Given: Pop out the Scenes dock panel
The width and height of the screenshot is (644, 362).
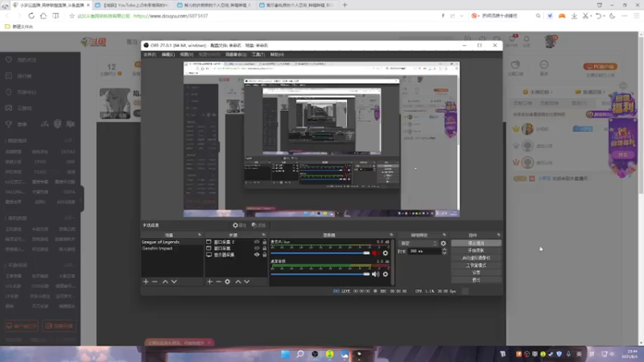Looking at the screenshot, I should 200,235.
